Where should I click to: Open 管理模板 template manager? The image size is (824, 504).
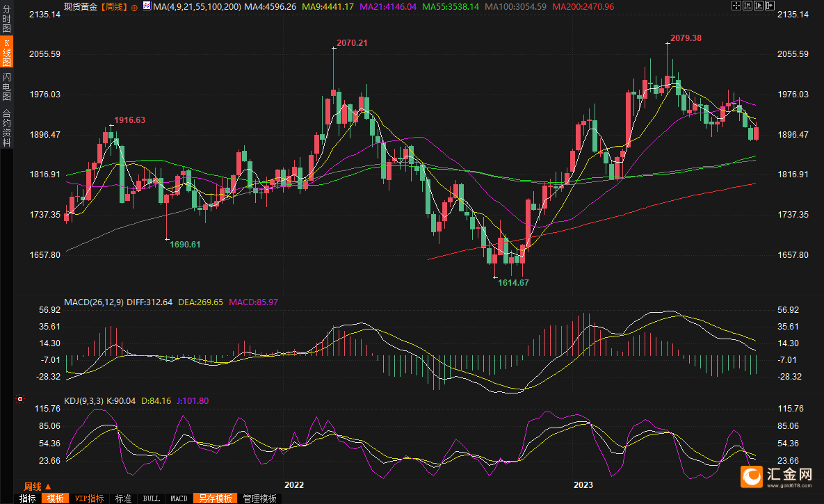259,498
